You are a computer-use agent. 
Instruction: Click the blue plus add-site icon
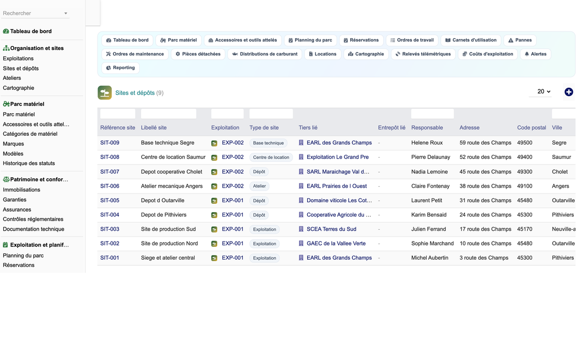(568, 92)
